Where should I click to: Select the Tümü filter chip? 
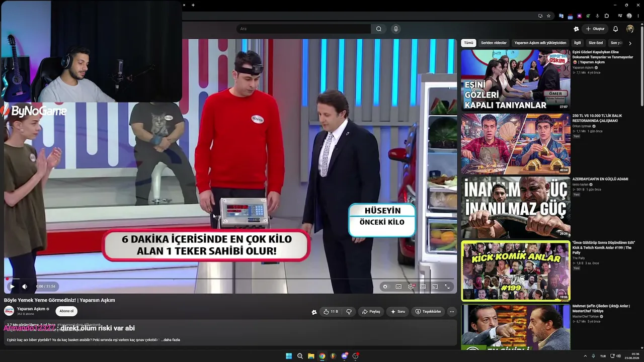click(468, 43)
